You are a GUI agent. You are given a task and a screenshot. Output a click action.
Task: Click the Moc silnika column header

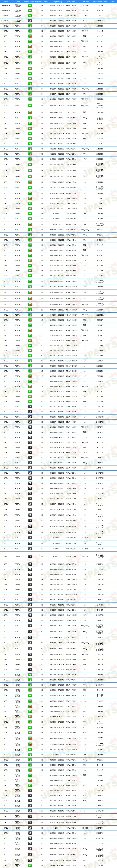click(x=71, y=2)
